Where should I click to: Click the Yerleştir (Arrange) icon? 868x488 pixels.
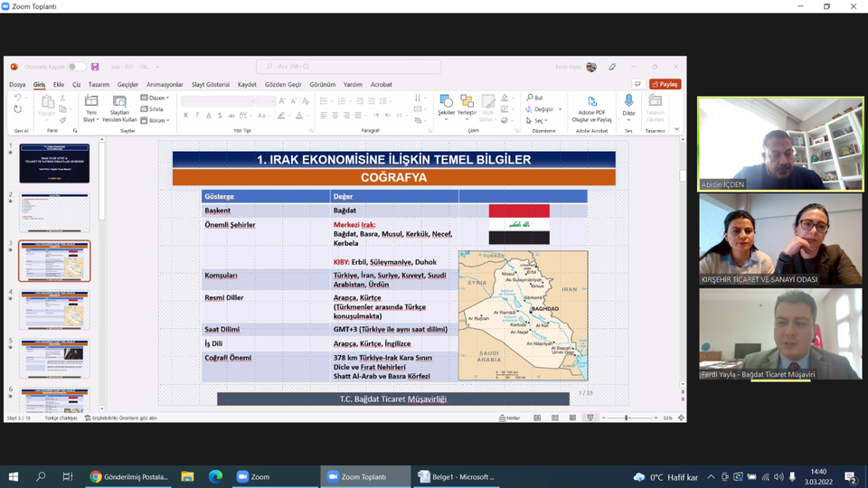[467, 102]
